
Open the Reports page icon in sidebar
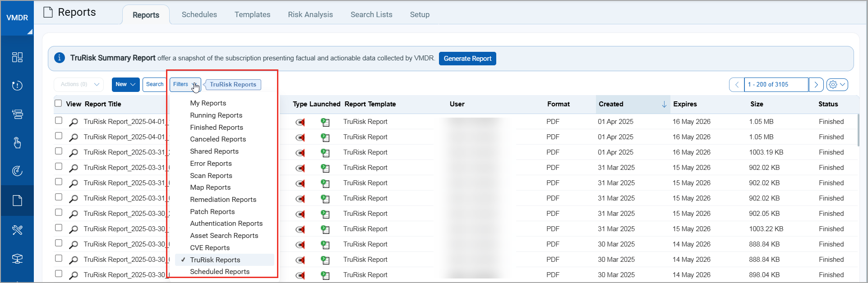17,201
